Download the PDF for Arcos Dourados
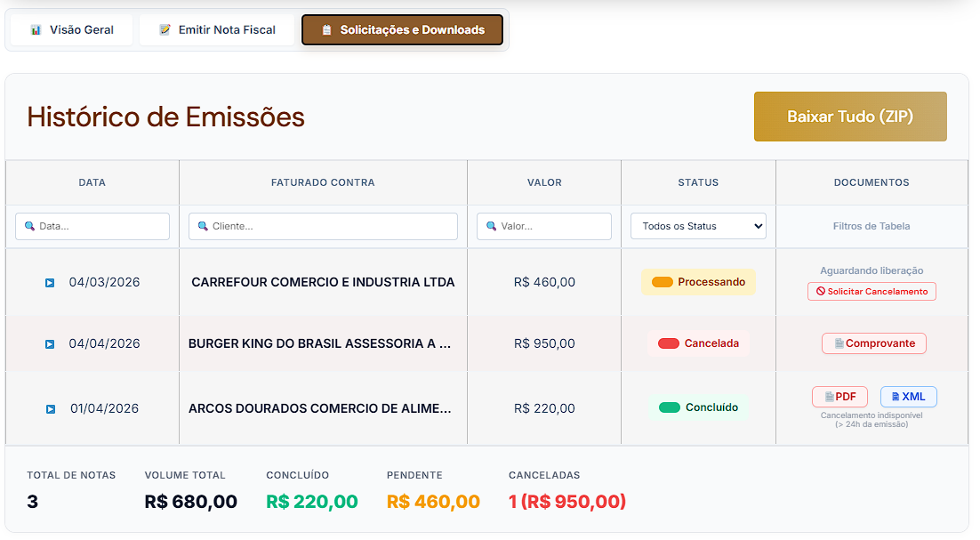The image size is (980, 540). click(839, 397)
